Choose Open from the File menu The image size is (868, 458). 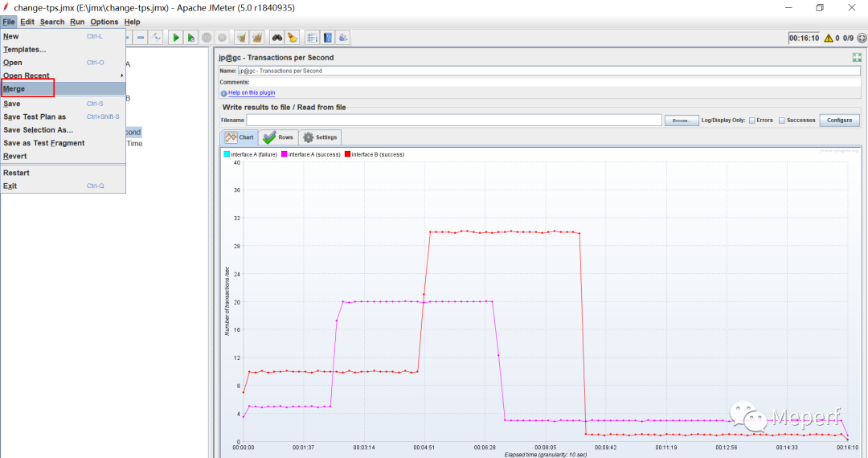(x=63, y=63)
